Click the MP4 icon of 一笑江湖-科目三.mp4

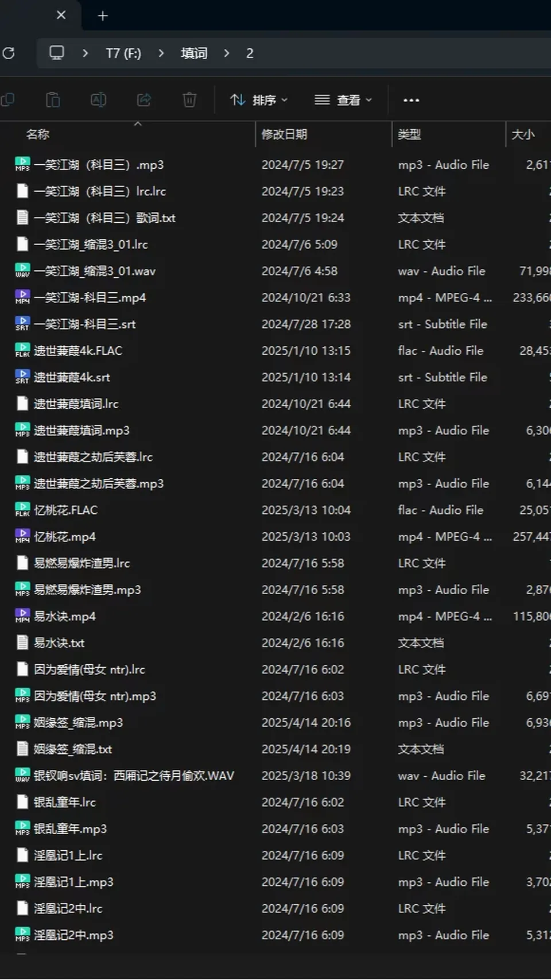22,297
